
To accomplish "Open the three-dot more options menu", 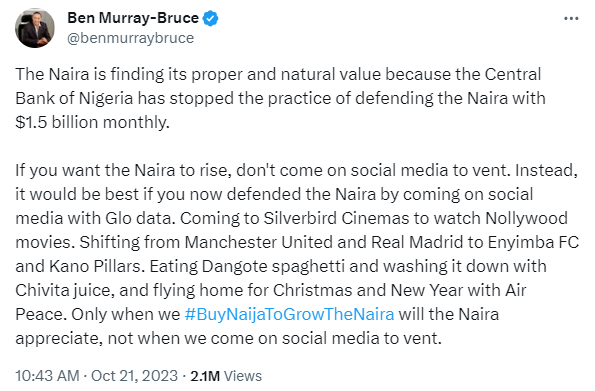I will [x=571, y=18].
